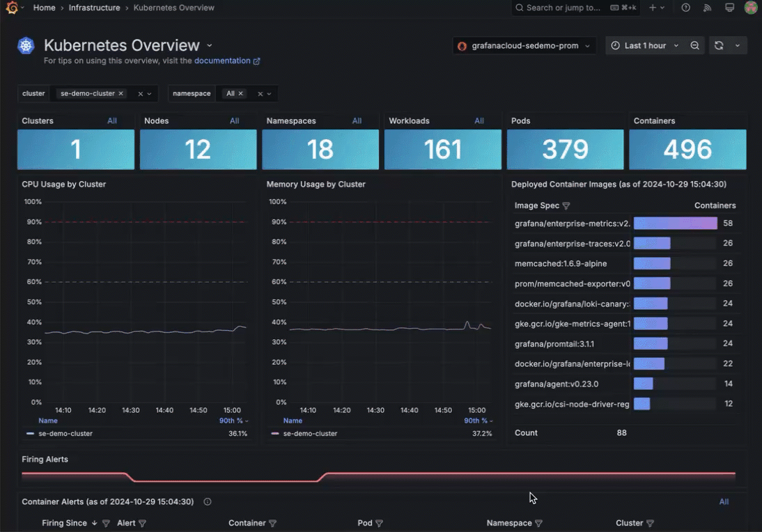Click All link on Clusters panel
762x532 pixels.
(111, 121)
